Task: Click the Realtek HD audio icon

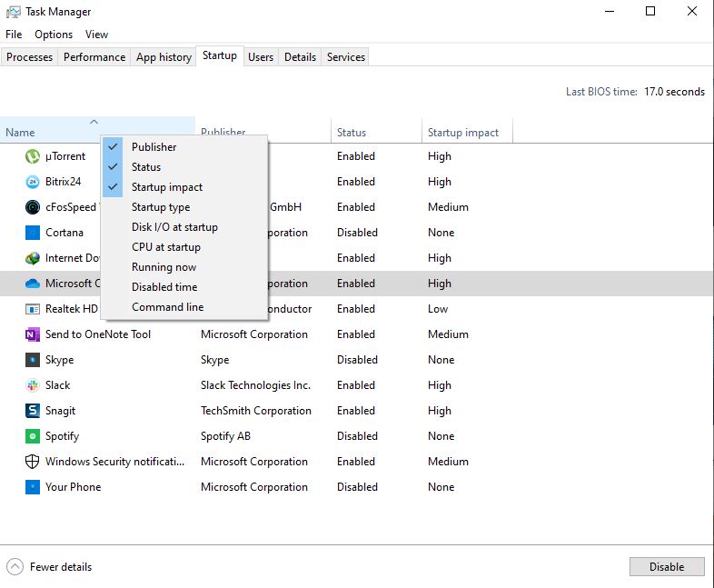Action: (33, 309)
